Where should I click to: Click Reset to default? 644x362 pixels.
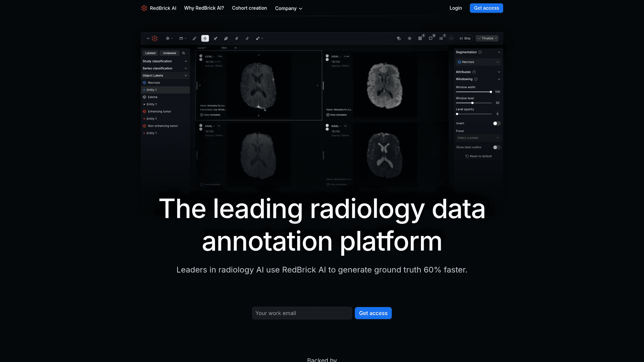[478, 157]
